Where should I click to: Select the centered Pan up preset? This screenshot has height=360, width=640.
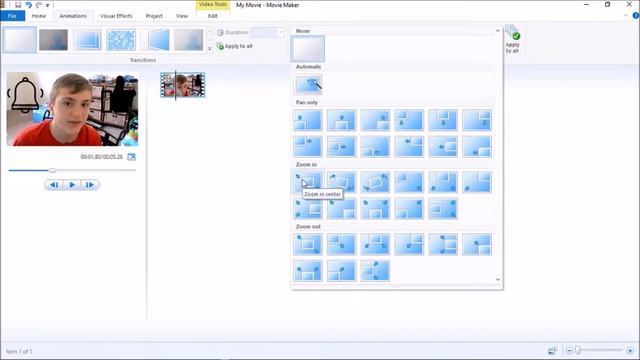click(x=342, y=120)
